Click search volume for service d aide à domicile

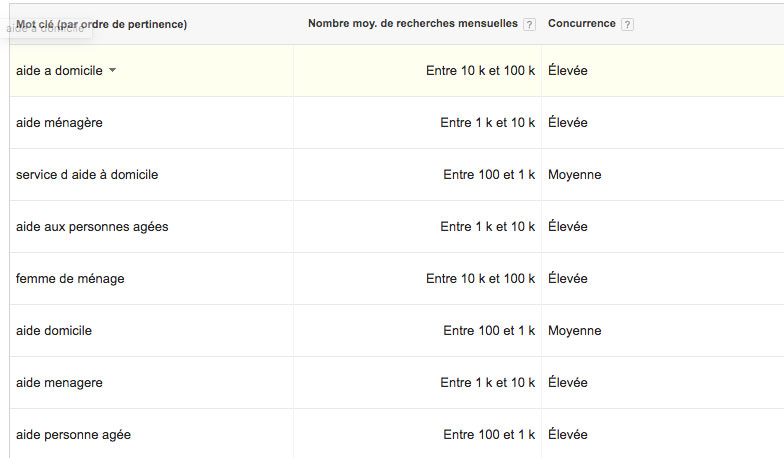489,174
